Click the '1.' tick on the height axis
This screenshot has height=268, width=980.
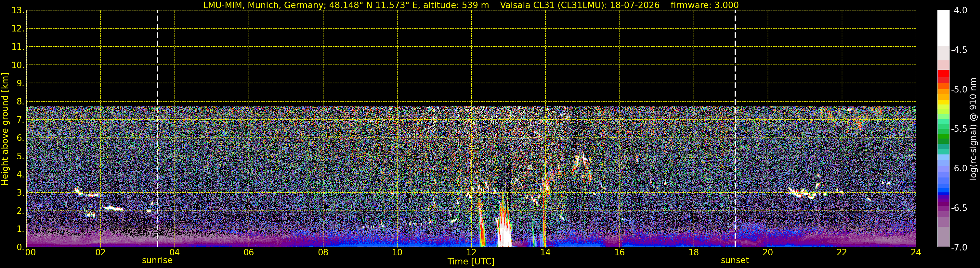[x=20, y=229]
